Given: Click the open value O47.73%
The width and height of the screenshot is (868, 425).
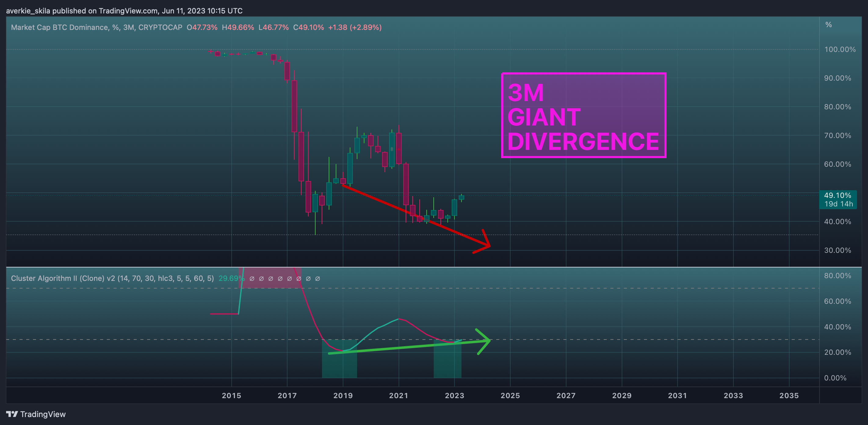Looking at the screenshot, I should [x=202, y=27].
